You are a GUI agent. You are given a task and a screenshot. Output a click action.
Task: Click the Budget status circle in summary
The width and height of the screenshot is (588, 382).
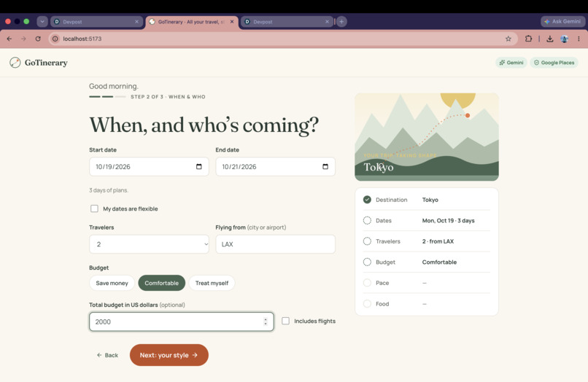pyautogui.click(x=367, y=262)
